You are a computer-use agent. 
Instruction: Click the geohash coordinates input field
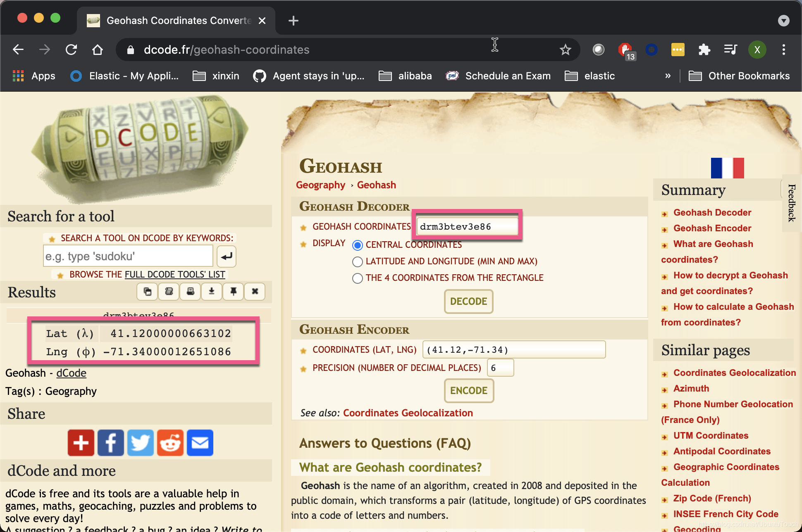click(467, 227)
